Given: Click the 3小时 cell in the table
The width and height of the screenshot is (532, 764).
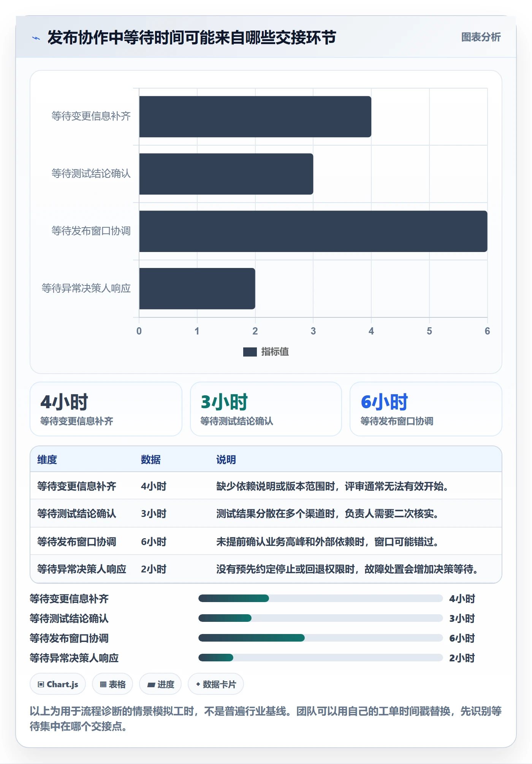Looking at the screenshot, I should coord(154,514).
